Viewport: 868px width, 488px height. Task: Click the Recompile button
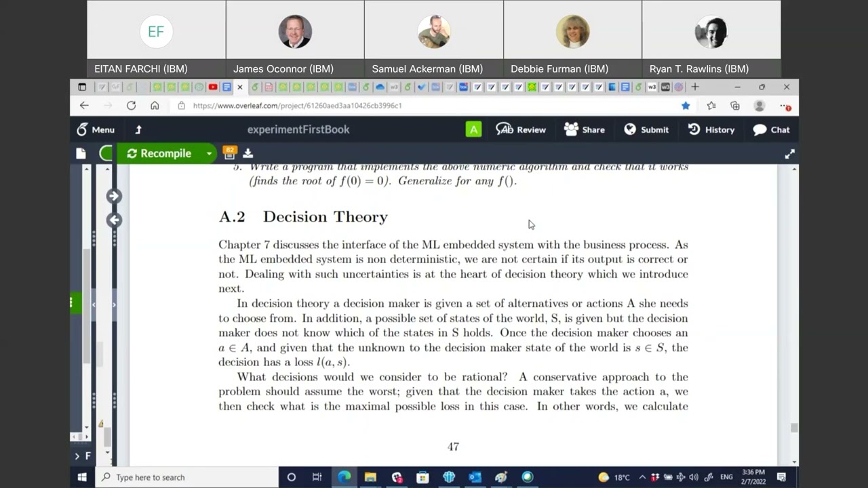159,153
